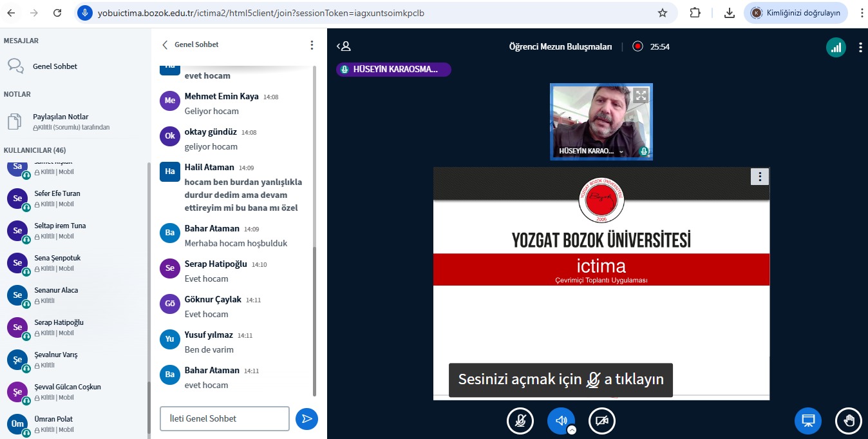Focus the İleti Genel Sohbet message field
Screen dimensions: 868x439
pos(225,418)
